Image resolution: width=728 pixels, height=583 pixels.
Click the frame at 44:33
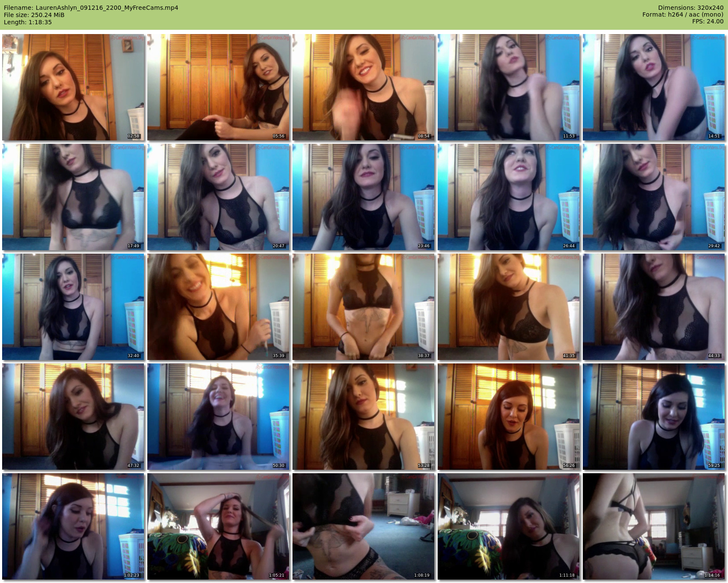[x=653, y=307]
